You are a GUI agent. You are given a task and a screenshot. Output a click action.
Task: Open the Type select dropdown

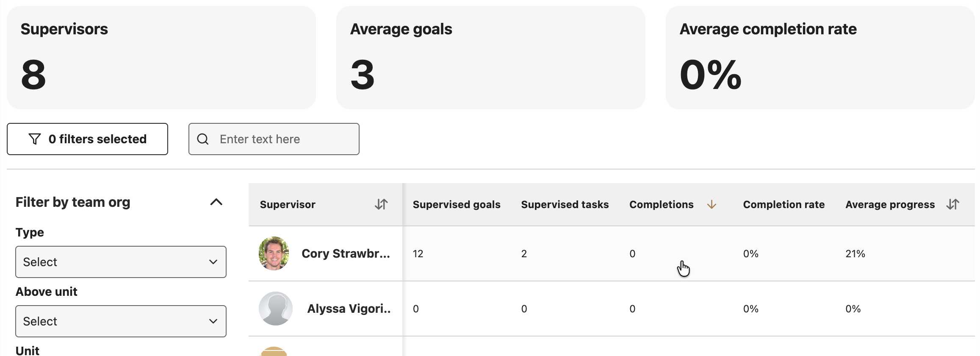click(121, 262)
